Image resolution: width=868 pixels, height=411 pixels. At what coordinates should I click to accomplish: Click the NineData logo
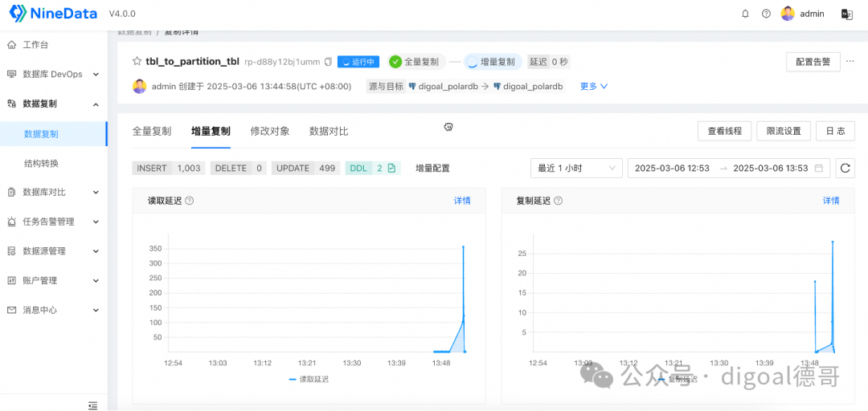point(53,14)
